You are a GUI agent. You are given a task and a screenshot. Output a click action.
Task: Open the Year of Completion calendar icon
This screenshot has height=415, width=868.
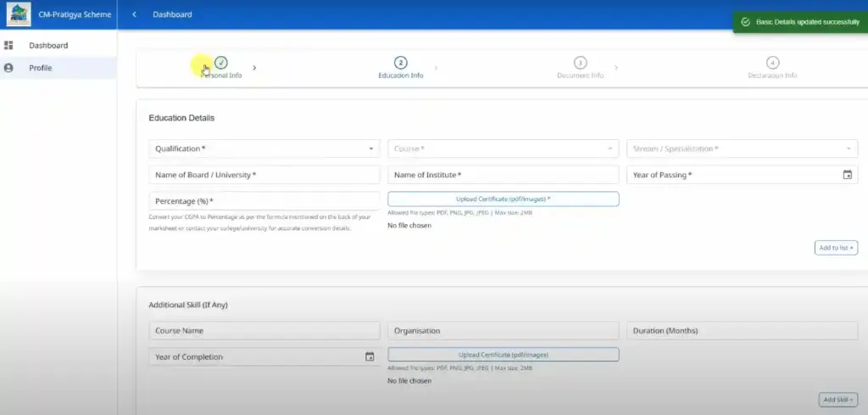[x=370, y=356]
